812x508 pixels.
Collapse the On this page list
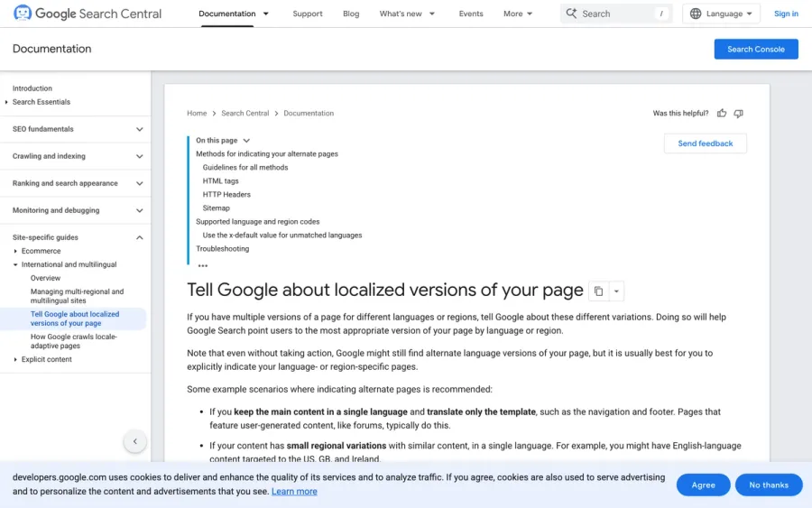point(246,141)
